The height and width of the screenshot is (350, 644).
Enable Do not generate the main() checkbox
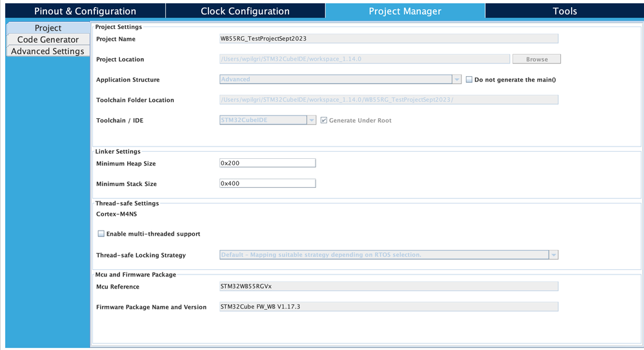[469, 79]
